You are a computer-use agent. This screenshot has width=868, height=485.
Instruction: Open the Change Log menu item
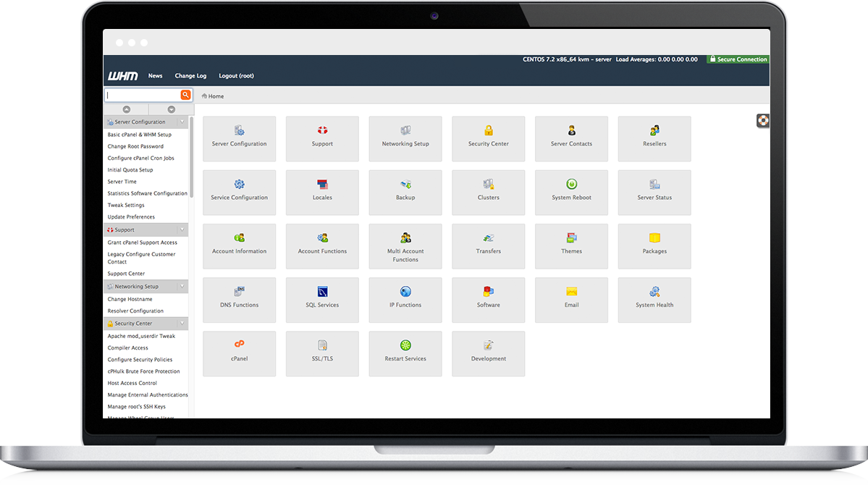click(x=190, y=76)
